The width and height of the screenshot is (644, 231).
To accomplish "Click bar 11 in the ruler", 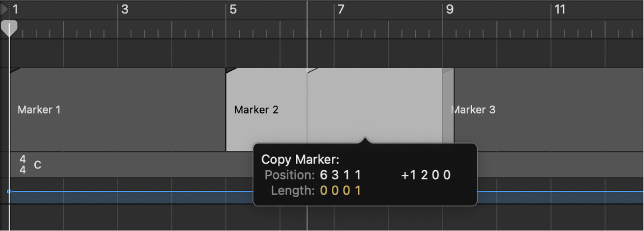I will (559, 9).
